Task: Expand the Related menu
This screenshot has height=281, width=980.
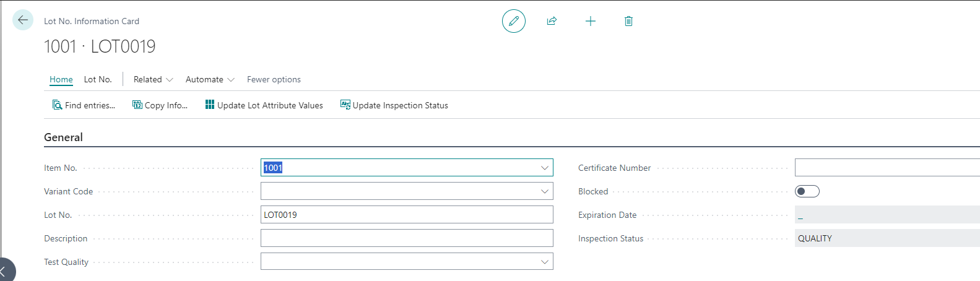Action: point(153,79)
